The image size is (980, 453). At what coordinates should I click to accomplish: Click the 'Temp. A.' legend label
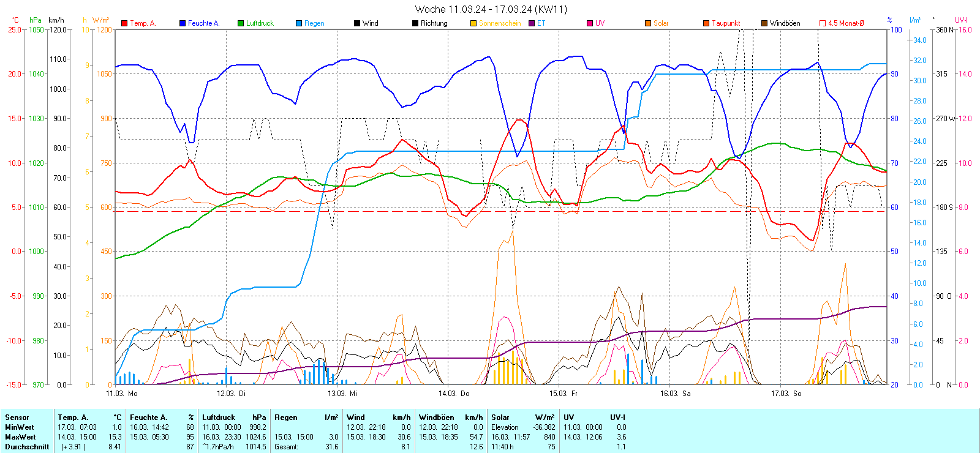pos(143,23)
